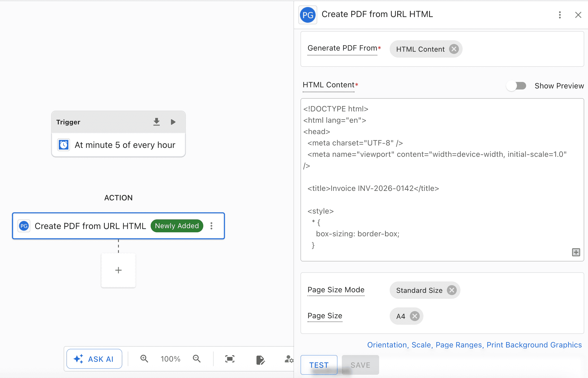Screen dimensions: 588x378
Task: Click the ACTION section heading
Action: click(x=118, y=198)
